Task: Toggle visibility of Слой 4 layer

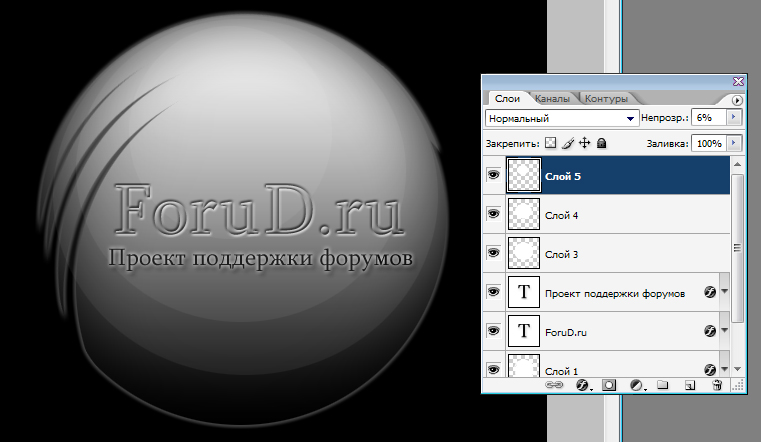Action: click(x=492, y=214)
